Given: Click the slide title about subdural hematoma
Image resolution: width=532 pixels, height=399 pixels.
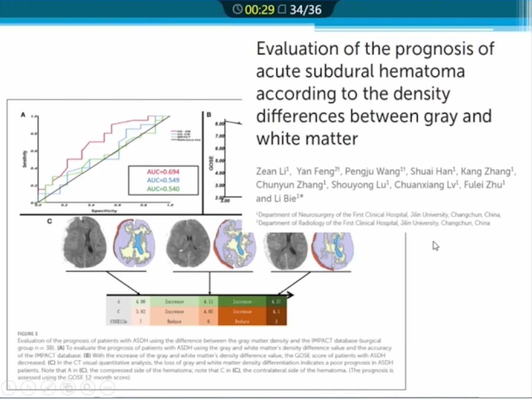Looking at the screenshot, I should pyautogui.click(x=375, y=93).
